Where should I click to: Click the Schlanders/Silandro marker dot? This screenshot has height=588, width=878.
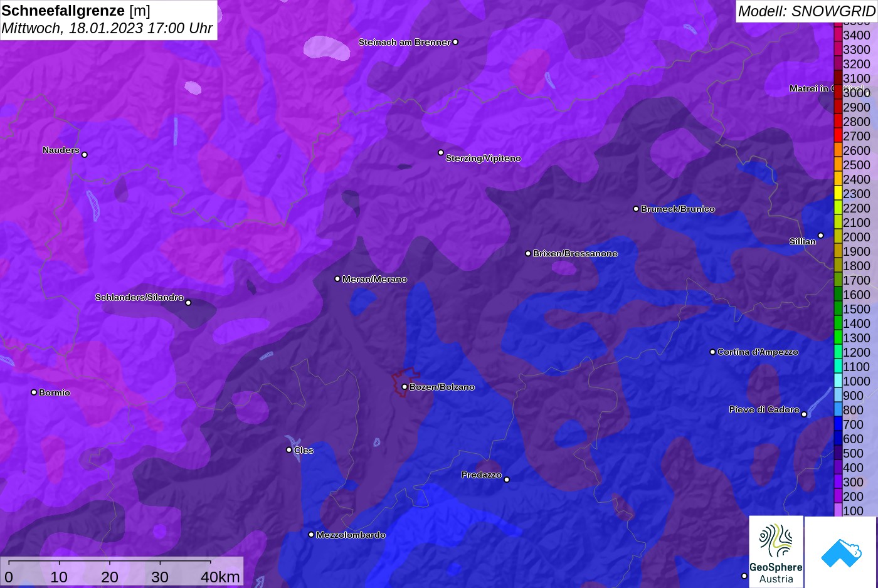tap(188, 302)
